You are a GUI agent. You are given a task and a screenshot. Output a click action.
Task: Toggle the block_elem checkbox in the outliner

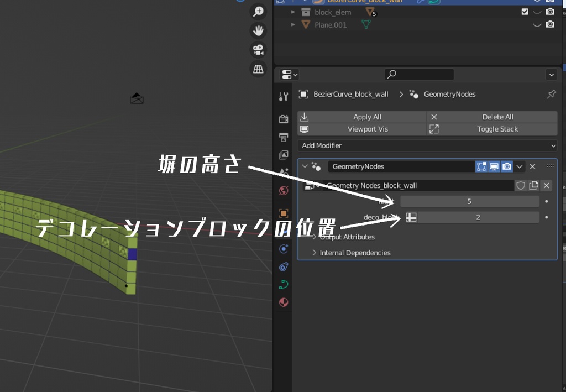coord(524,12)
